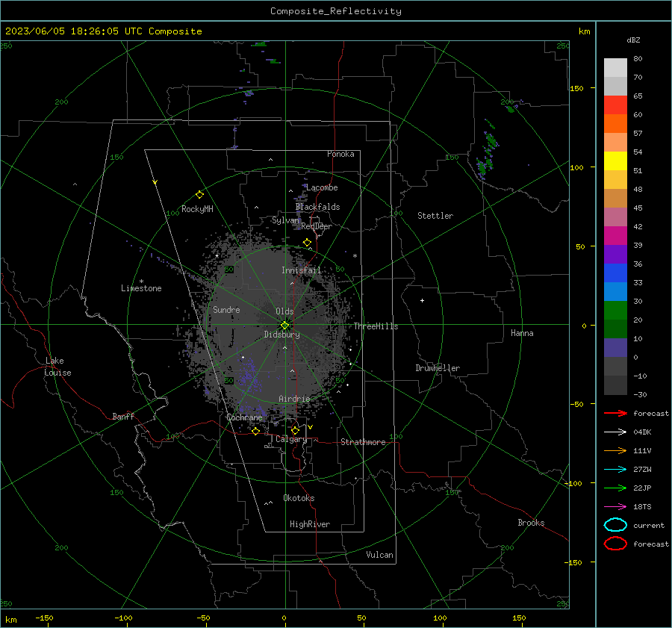Click the Didsbury town label

point(281,335)
